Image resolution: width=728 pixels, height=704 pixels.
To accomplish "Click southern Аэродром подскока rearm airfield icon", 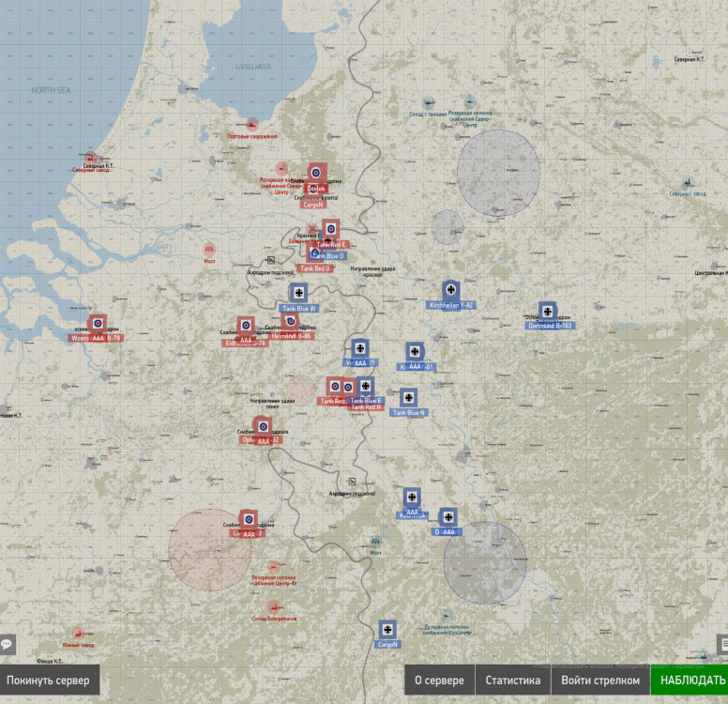I will coord(352,482).
